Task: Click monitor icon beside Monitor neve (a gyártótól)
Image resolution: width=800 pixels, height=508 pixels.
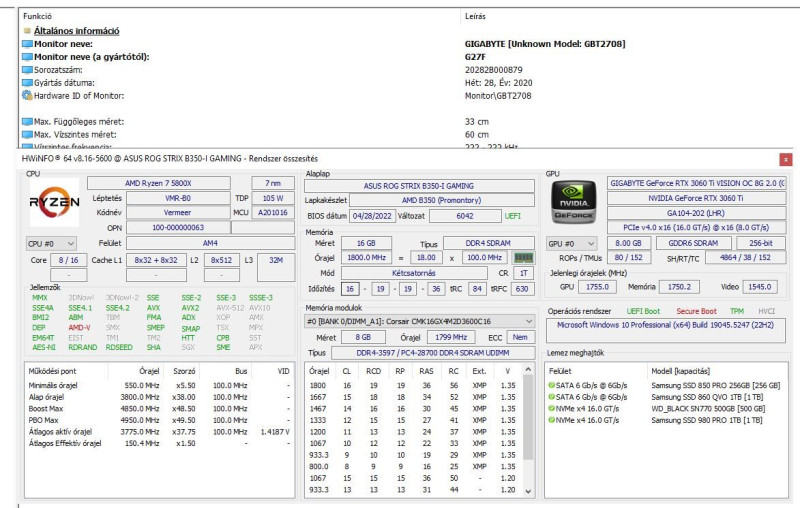Action: (27, 57)
